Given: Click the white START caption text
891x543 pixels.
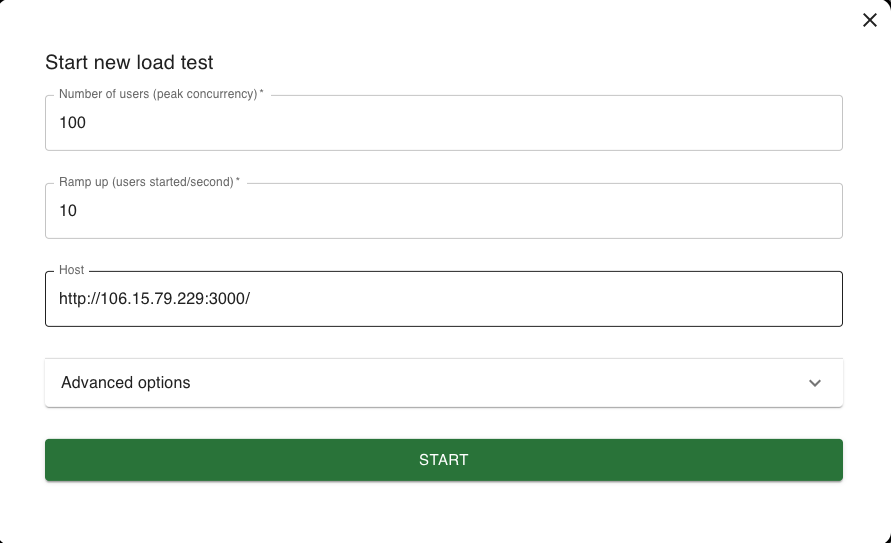Looking at the screenshot, I should coord(444,460).
